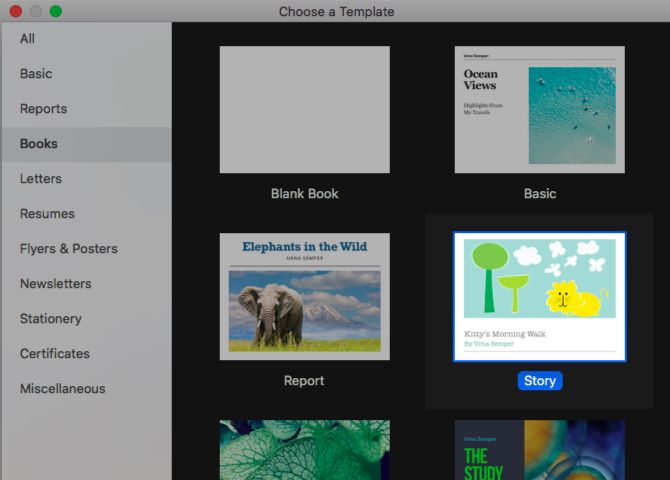This screenshot has height=480, width=670.
Task: Click the green zoom window button
Action: [x=56, y=11]
